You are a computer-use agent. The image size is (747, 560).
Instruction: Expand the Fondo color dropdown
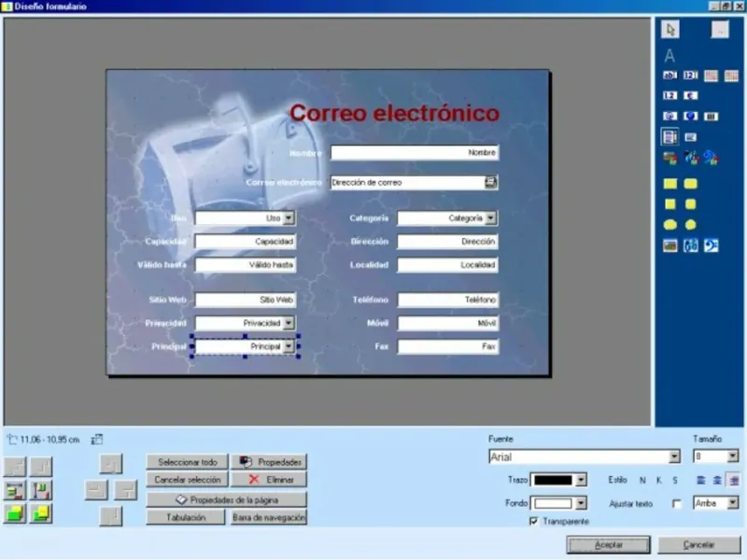pyautogui.click(x=581, y=503)
